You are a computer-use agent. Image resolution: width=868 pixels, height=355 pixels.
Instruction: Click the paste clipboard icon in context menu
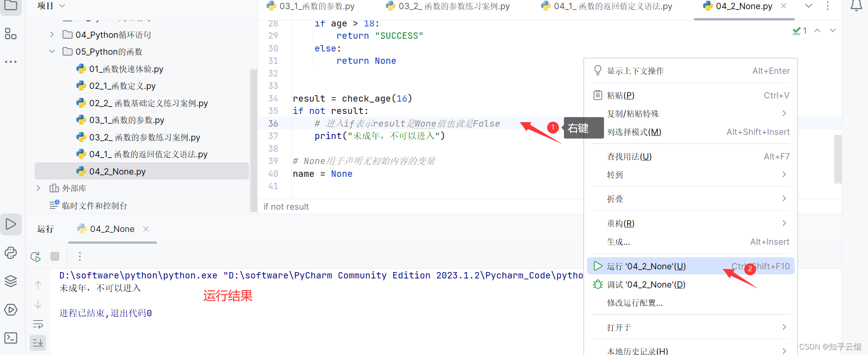click(598, 95)
